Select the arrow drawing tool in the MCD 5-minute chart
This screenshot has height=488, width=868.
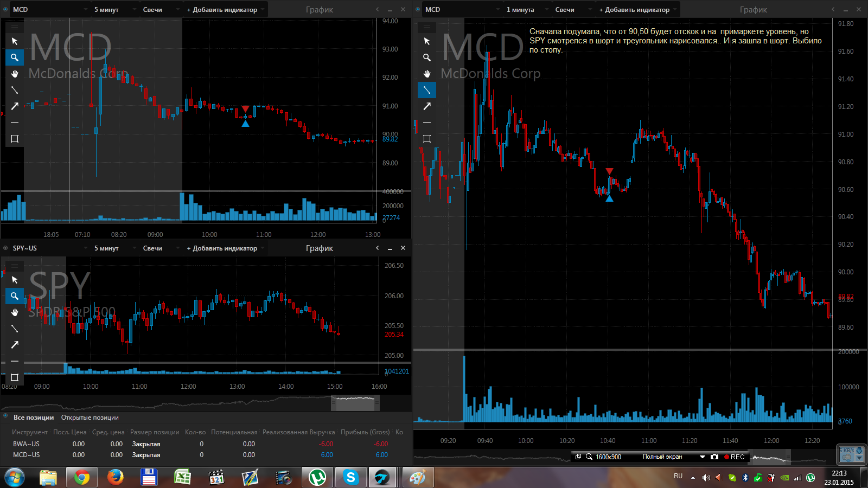[x=15, y=106]
